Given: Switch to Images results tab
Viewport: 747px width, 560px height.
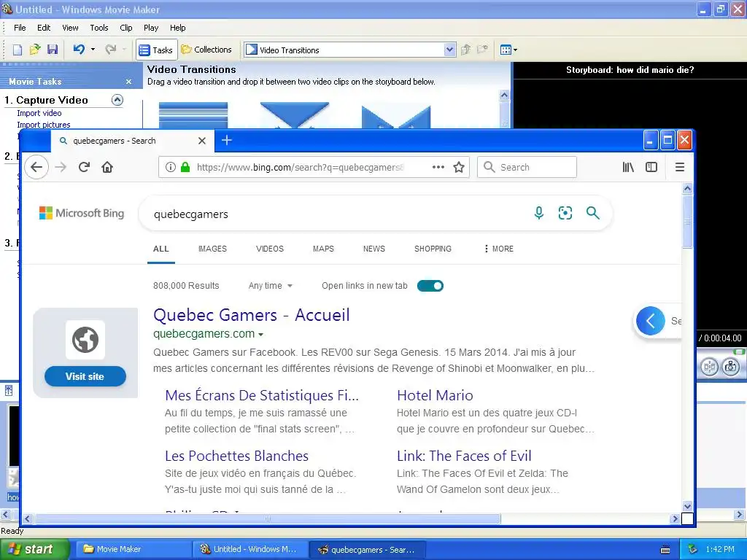Looking at the screenshot, I should 212,249.
